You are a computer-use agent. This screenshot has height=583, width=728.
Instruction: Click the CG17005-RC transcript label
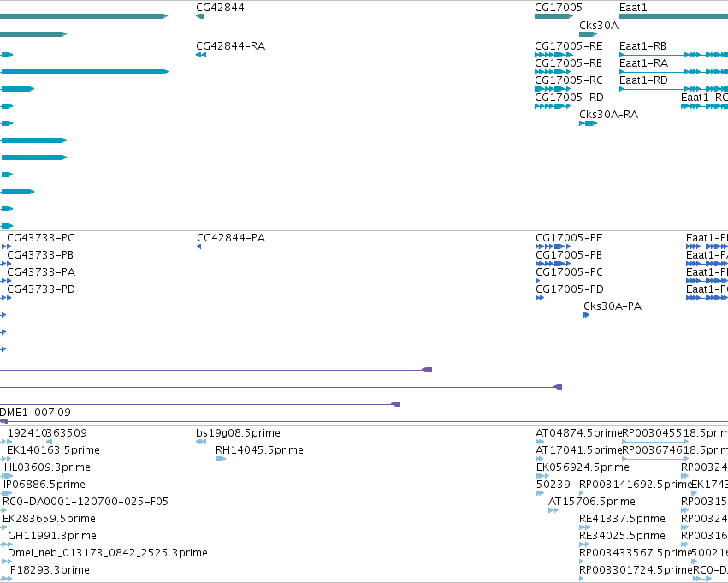click(x=569, y=80)
